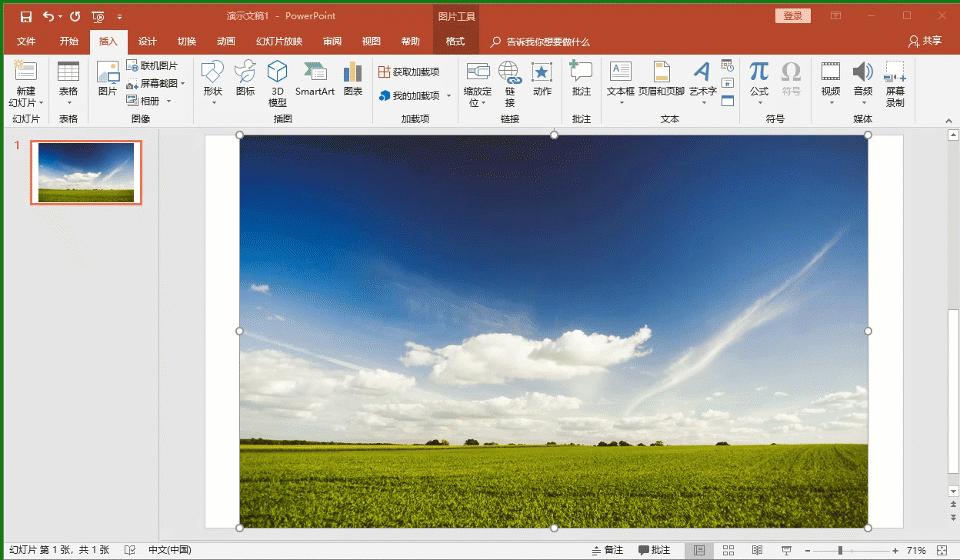Insert a chart (图表)

pyautogui.click(x=353, y=78)
